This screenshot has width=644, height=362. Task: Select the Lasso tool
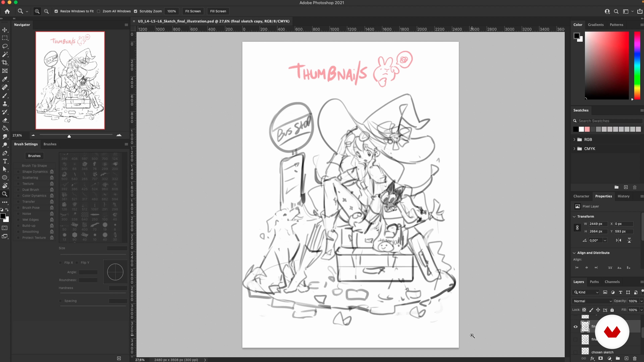coord(5,46)
